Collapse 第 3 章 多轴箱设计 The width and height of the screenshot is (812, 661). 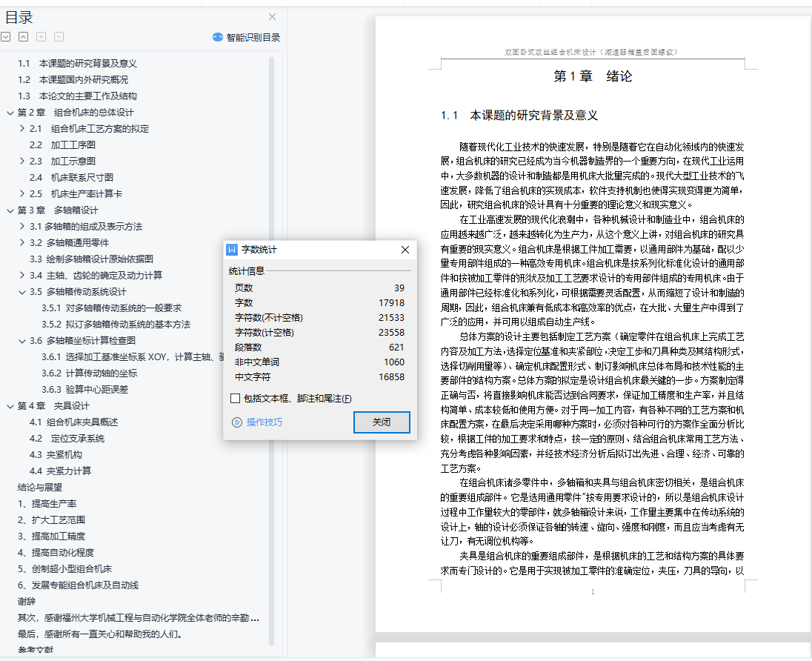tap(10, 210)
